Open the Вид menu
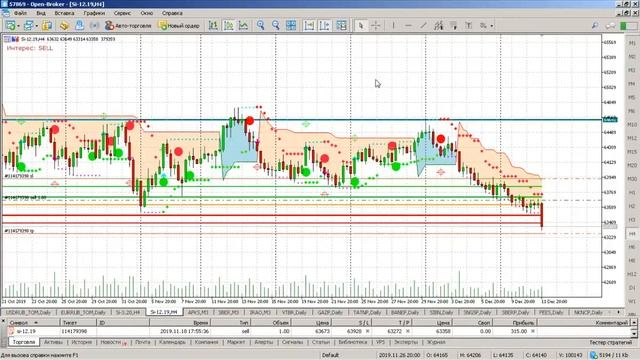640x360 pixels. 41,13
